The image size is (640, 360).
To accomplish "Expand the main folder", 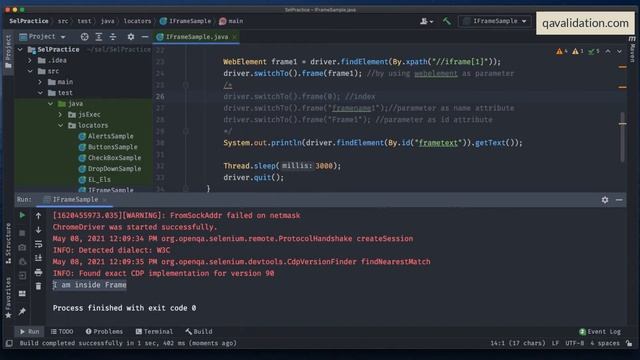I will click(x=40, y=82).
